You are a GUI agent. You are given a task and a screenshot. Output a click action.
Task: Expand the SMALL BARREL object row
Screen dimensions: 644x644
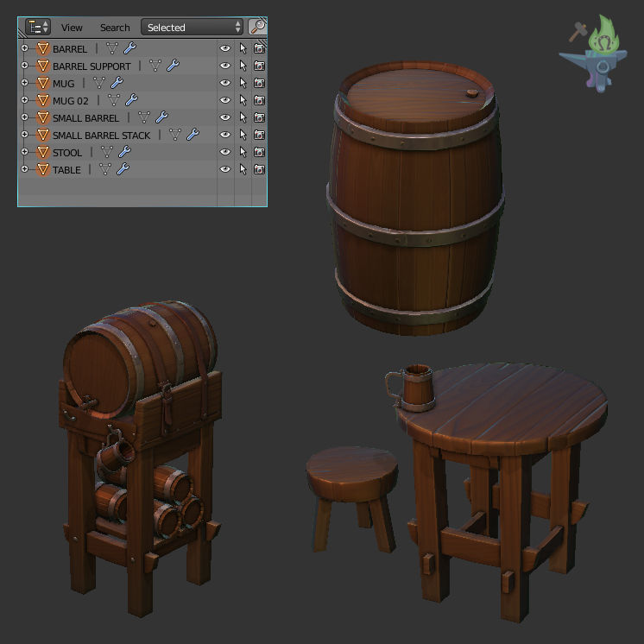click(x=25, y=117)
